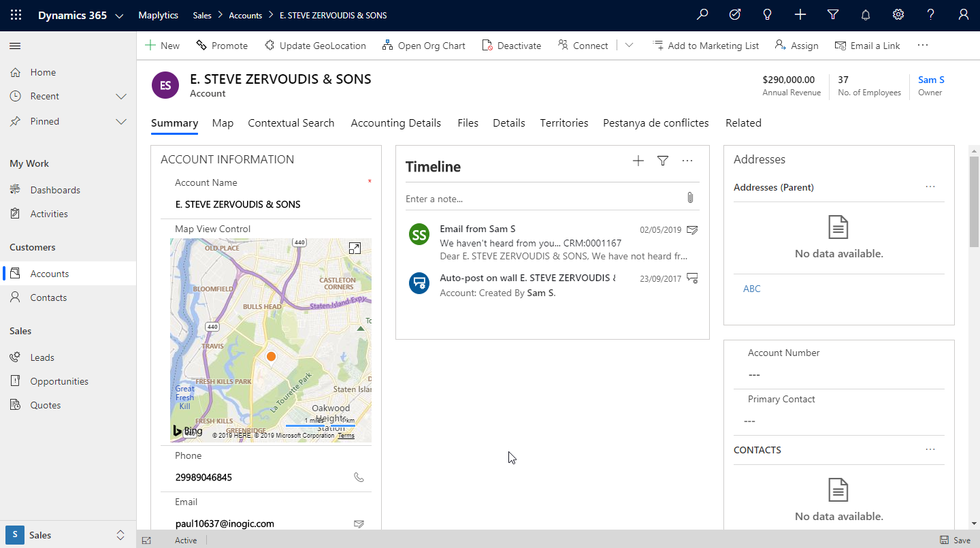Open the settings gear icon
The height and width of the screenshot is (548, 980).
[898, 15]
